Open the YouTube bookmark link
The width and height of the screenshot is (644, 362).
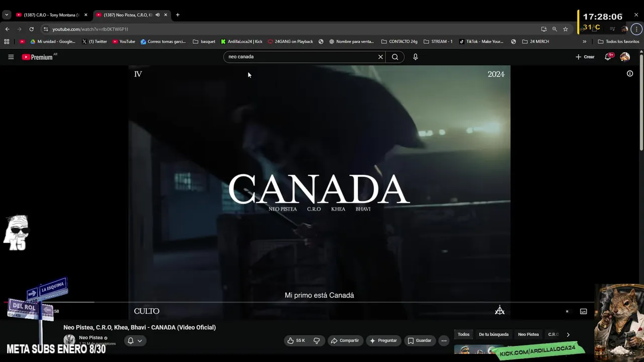(124, 42)
